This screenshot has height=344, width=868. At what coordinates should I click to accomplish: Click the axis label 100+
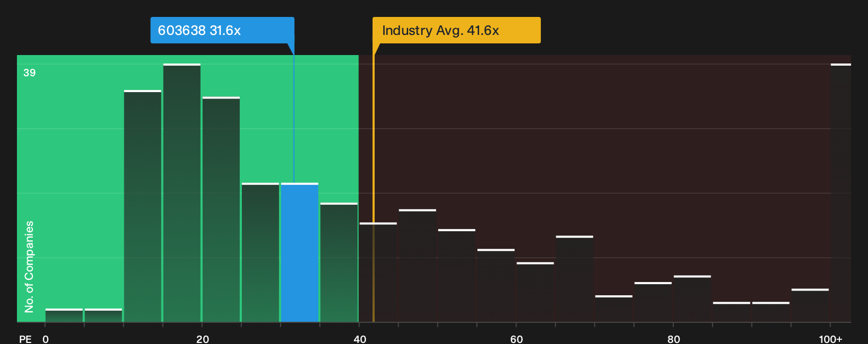pos(830,339)
